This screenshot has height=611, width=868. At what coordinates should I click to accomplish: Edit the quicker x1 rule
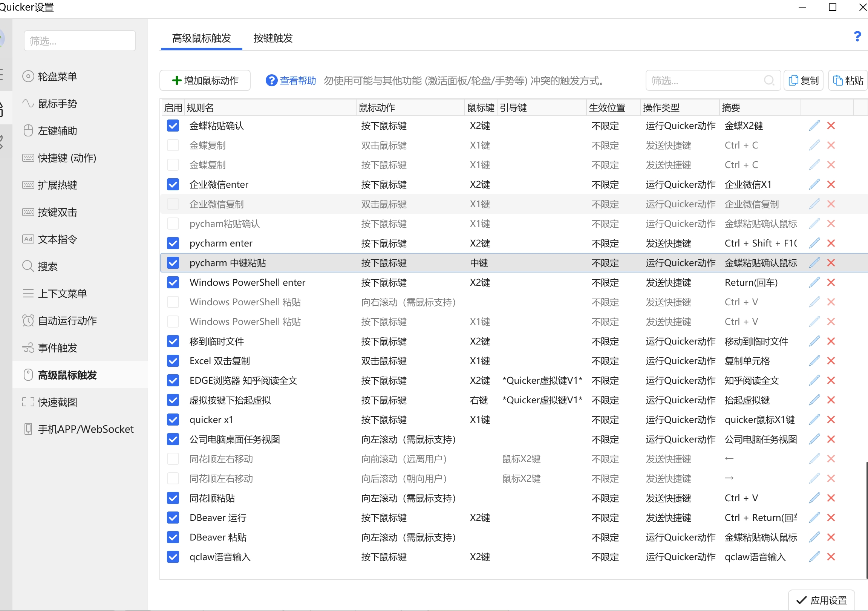pos(814,420)
